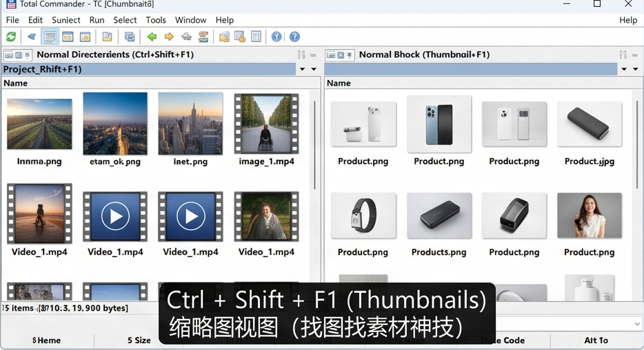Select the Product.png thumbnail showing a wrist band
644x350 pixels.
tap(363, 215)
